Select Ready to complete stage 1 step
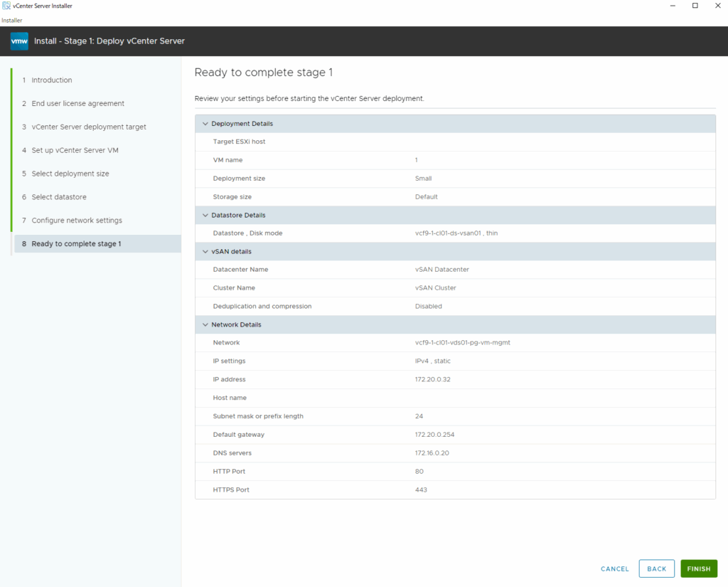 click(76, 244)
